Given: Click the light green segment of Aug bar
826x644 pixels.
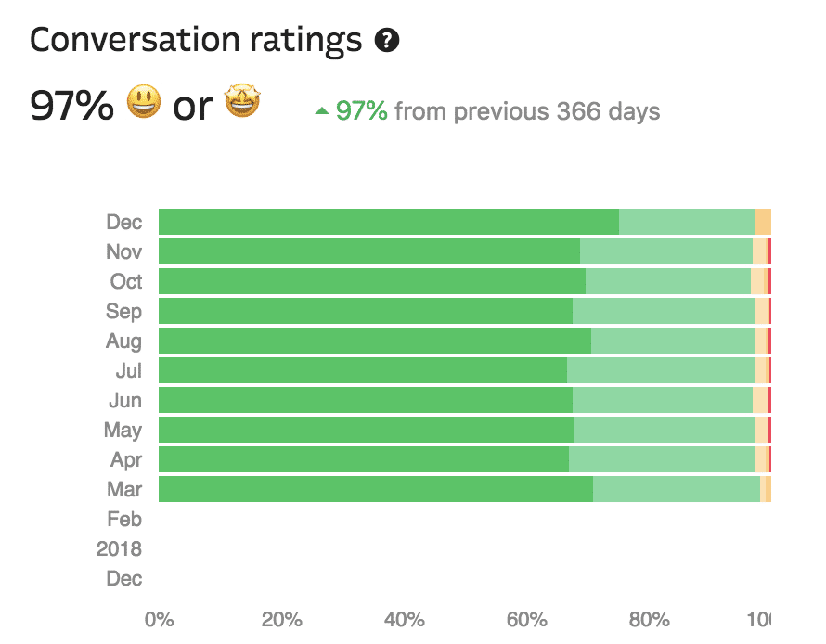Looking at the screenshot, I should [673, 341].
